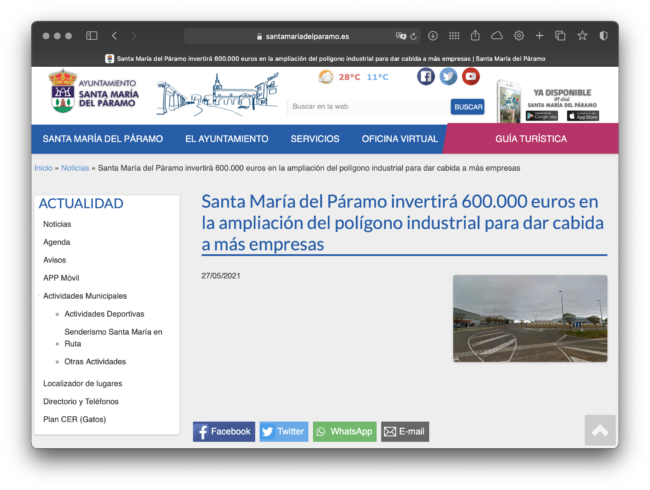Share the article by E-mail button

405,432
